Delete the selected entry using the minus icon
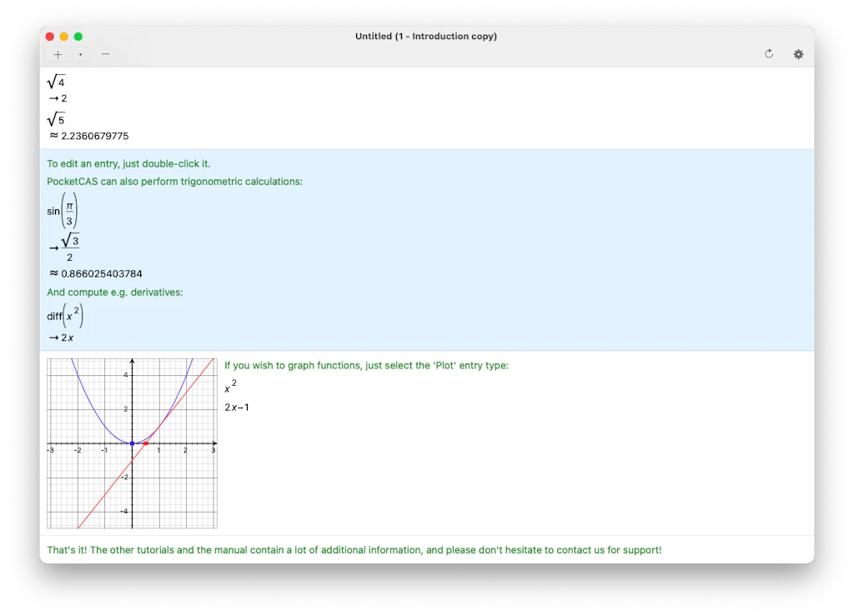Image resolution: width=854 pixels, height=616 pixels. pyautogui.click(x=105, y=53)
